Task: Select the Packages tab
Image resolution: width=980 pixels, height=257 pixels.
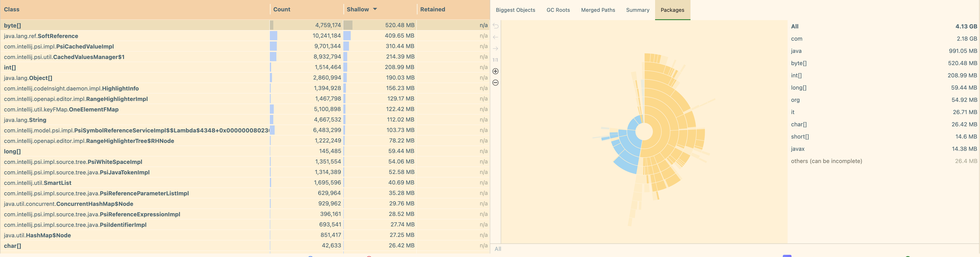Action: 672,10
